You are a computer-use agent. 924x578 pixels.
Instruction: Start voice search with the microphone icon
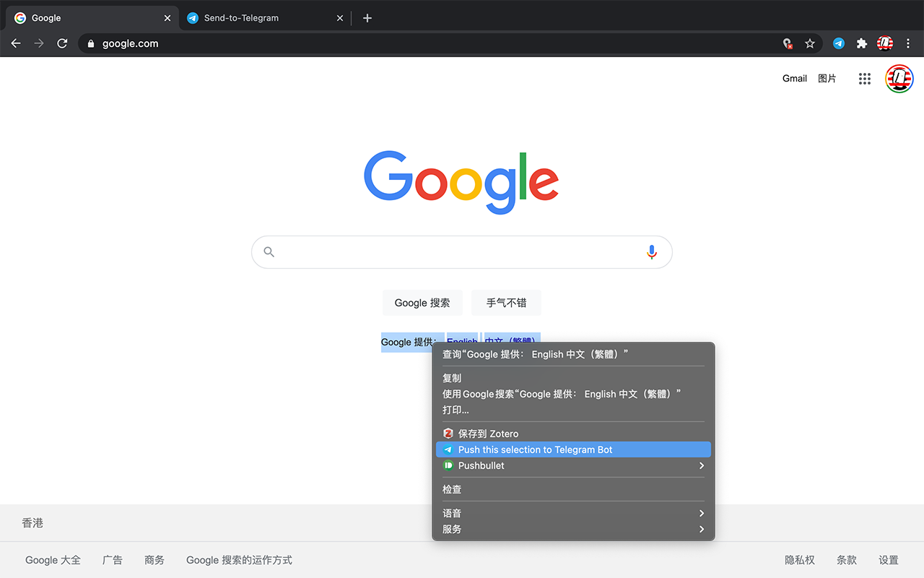click(x=651, y=251)
